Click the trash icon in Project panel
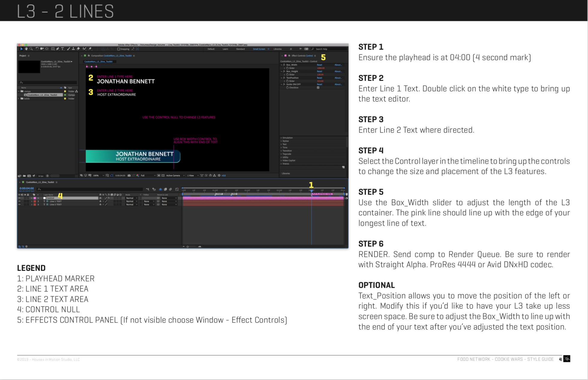This screenshot has width=588, height=380. point(47,176)
